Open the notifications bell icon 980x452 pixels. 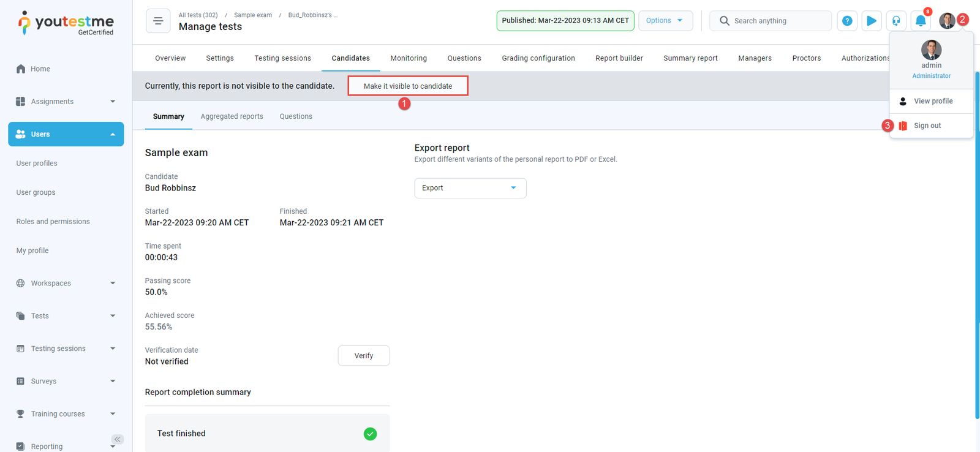(x=921, y=21)
